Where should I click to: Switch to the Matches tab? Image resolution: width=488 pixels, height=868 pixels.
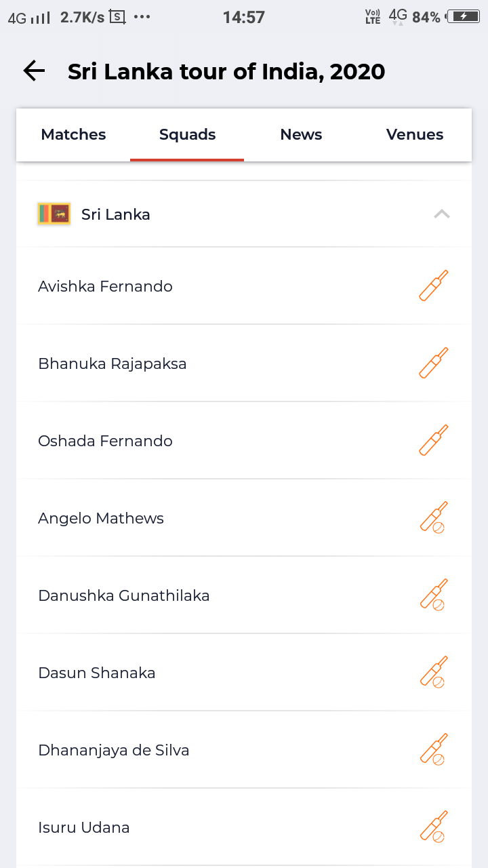click(x=73, y=135)
